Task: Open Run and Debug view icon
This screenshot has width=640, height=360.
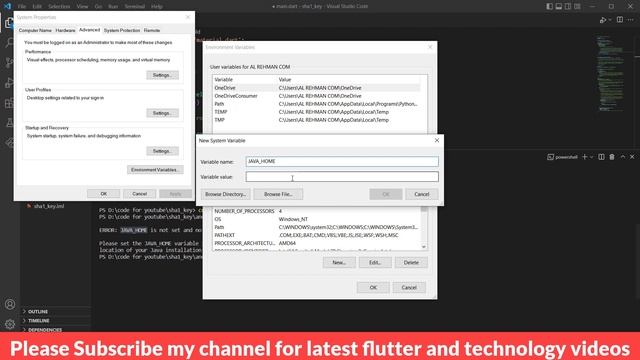Action: pos(9,82)
